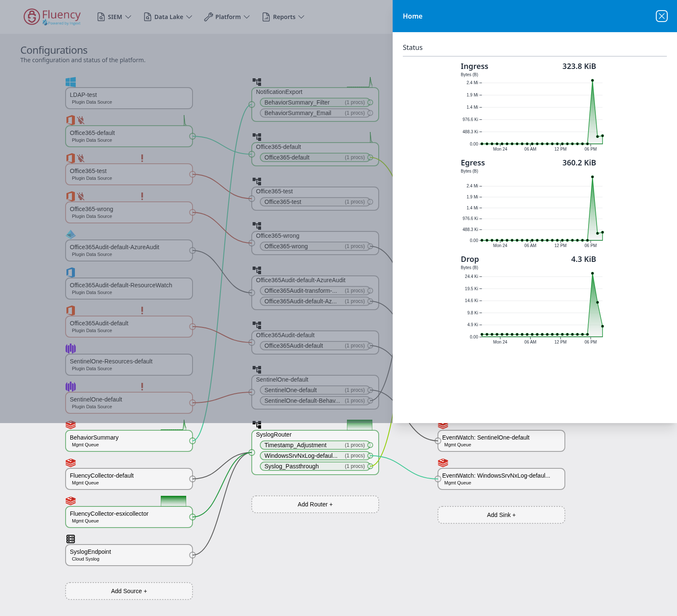
Task: Click the Add Source + button
Action: (x=129, y=591)
